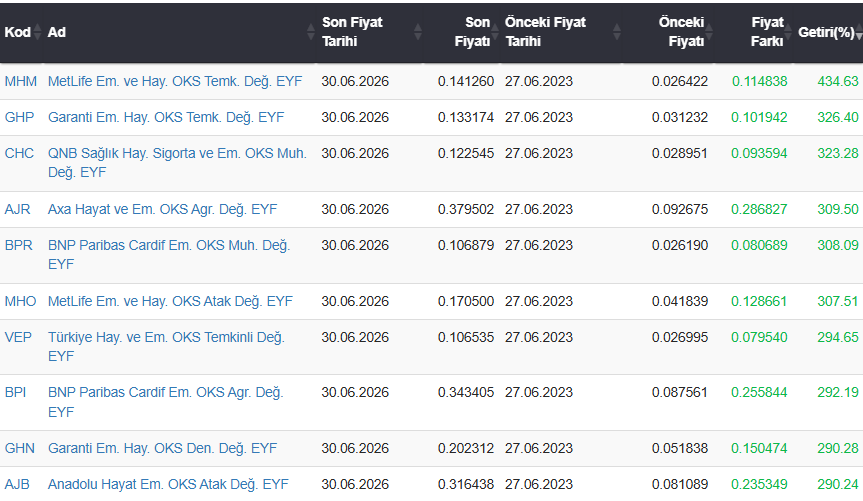This screenshot has width=863, height=501.
Task: Click Önceki Fiyat Tarihi header text
Action: (545, 32)
